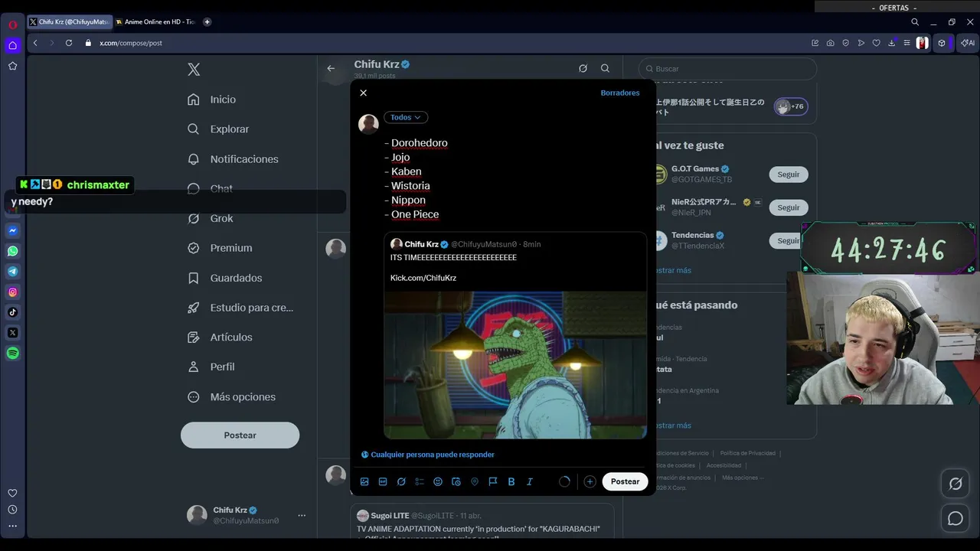Open Opera easy setup sliders icon

coord(907,43)
